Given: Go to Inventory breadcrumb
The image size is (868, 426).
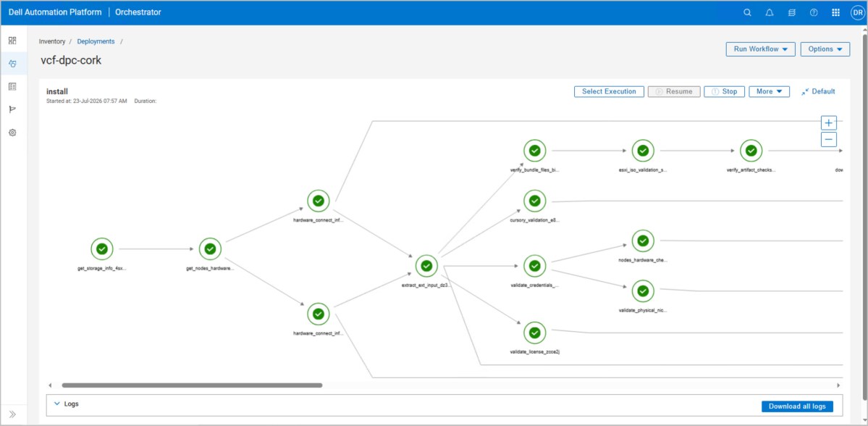Looking at the screenshot, I should [x=52, y=41].
